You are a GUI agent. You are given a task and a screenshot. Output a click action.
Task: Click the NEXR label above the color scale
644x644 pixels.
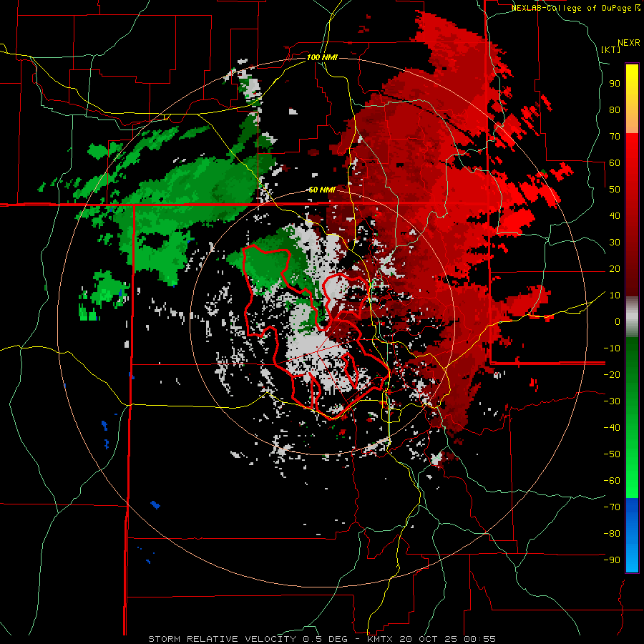click(629, 43)
